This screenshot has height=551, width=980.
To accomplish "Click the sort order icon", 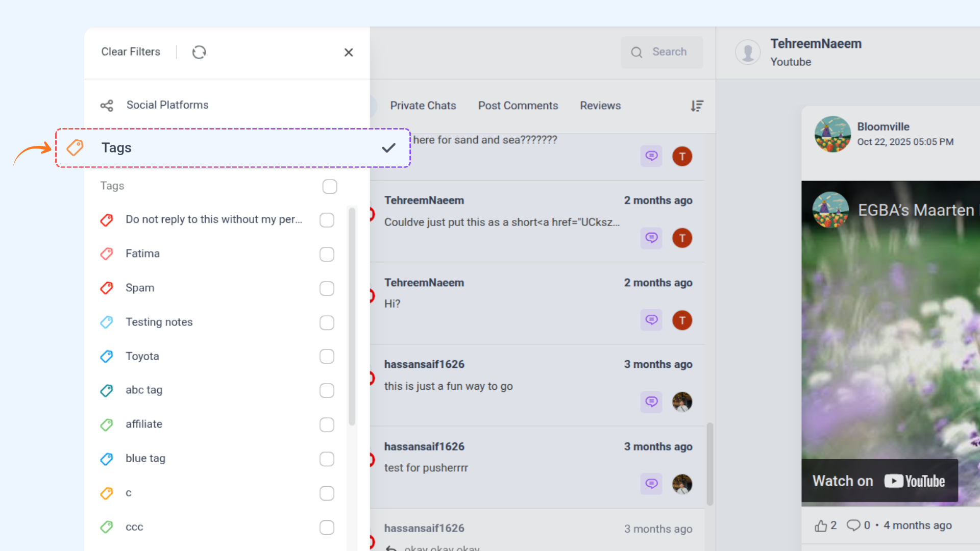I will tap(697, 106).
